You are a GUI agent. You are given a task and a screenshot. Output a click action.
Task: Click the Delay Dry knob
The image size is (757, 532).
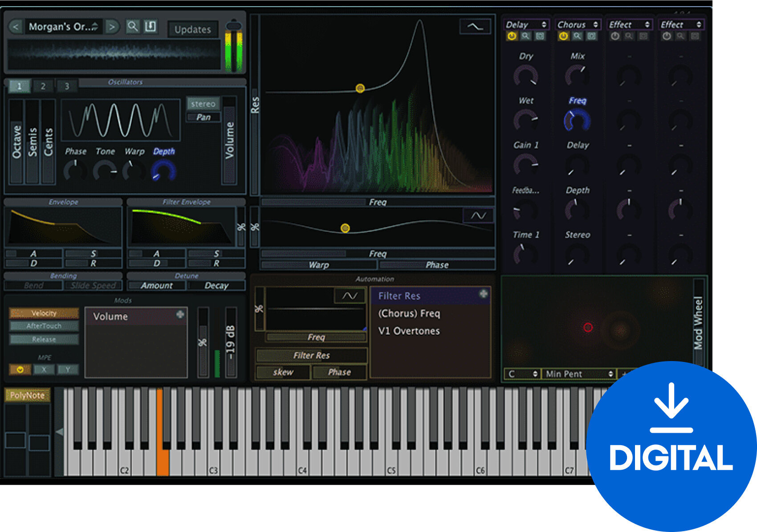pyautogui.click(x=526, y=76)
